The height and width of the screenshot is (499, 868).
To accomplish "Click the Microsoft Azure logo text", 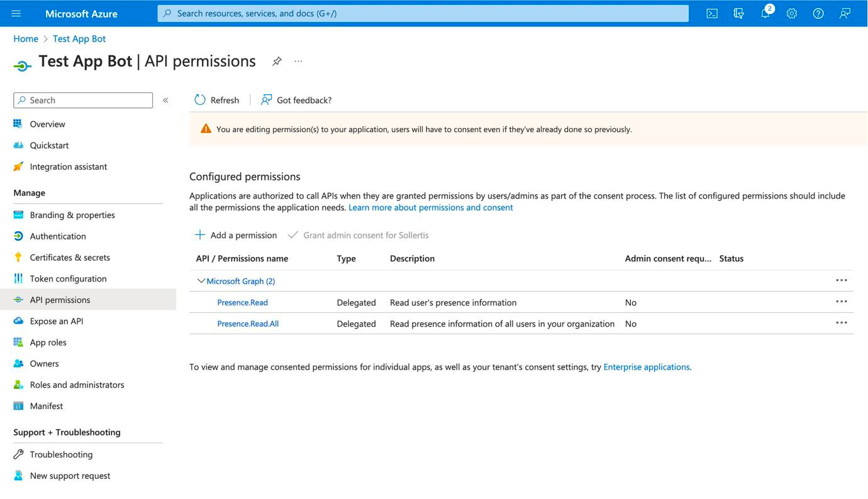I will (81, 13).
